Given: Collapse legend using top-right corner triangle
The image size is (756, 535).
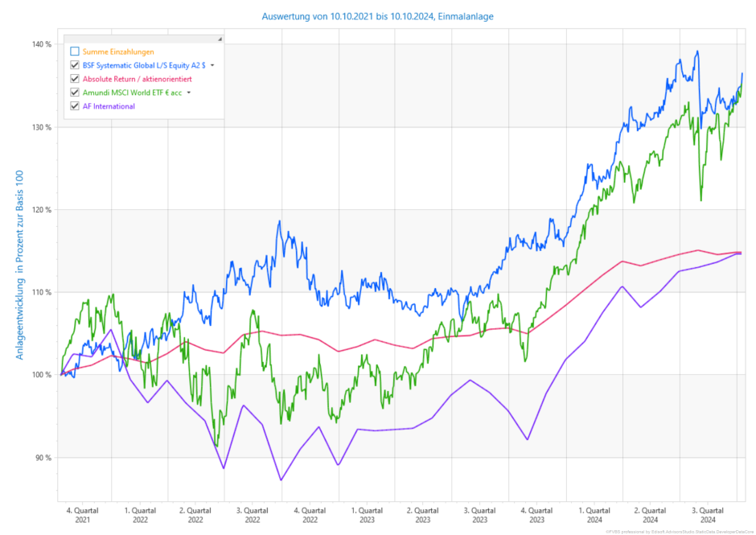Looking at the screenshot, I should coord(219,39).
